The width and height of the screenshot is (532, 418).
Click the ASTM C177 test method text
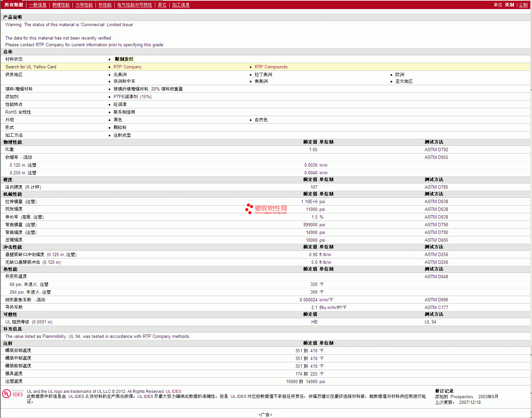(436, 307)
